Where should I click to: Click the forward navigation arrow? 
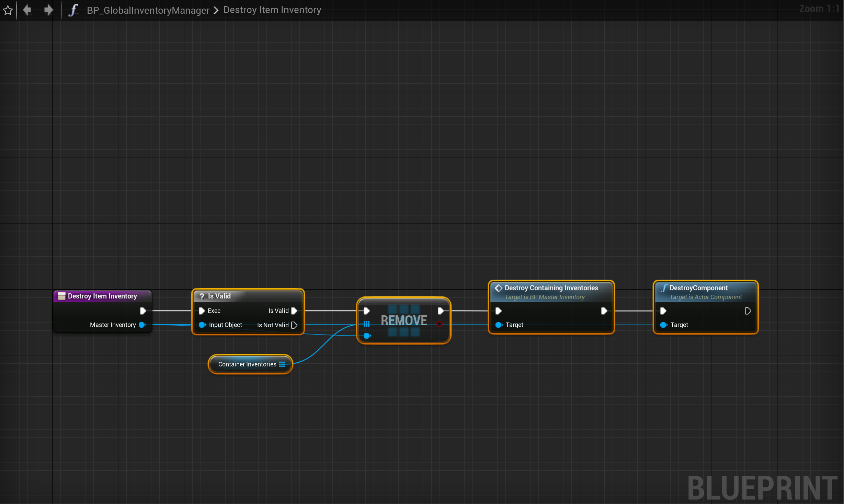48,10
